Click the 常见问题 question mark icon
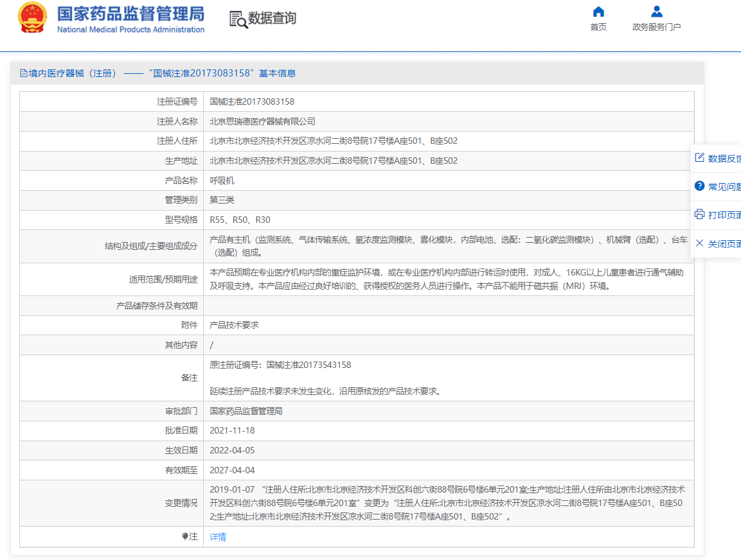Viewport: 741px width, 560px height. (x=699, y=186)
